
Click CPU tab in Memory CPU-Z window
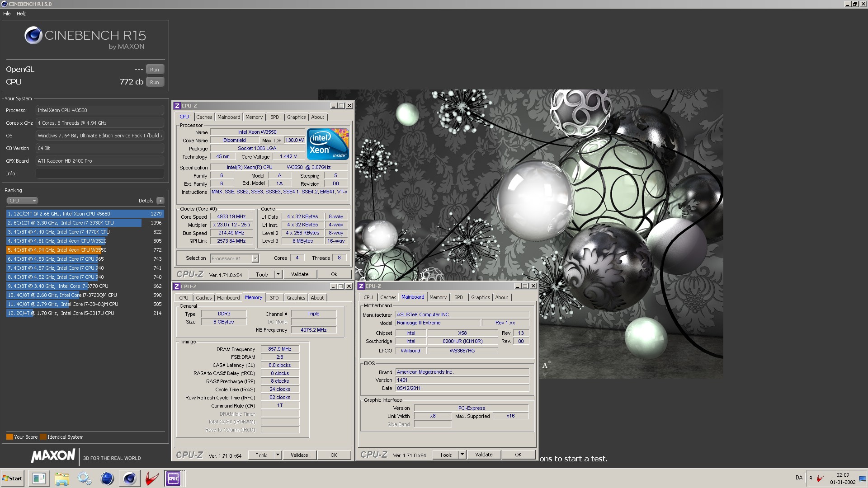click(184, 298)
